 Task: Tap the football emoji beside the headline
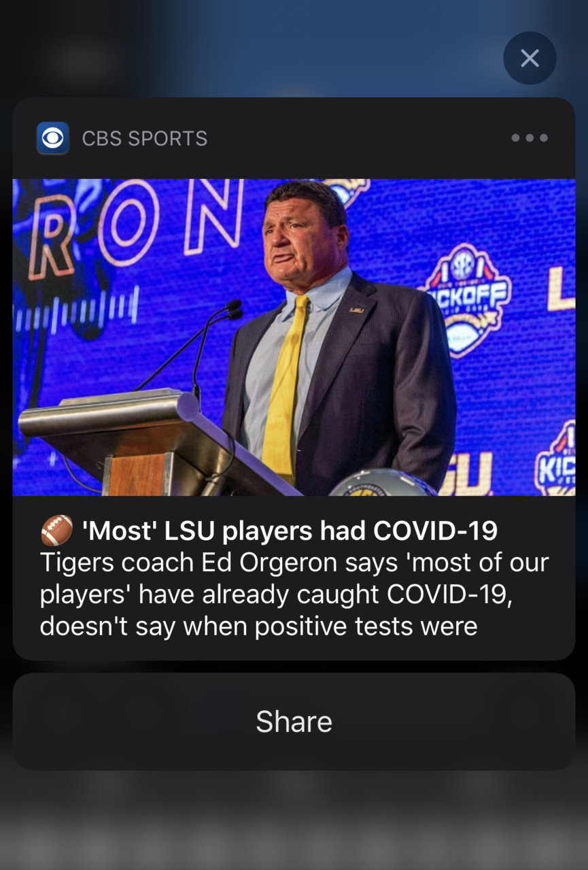[56, 530]
